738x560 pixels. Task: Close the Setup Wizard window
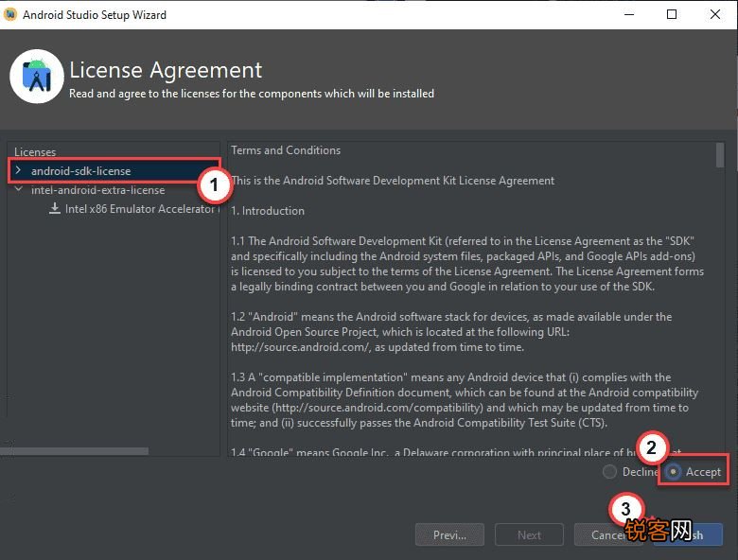[715, 14]
